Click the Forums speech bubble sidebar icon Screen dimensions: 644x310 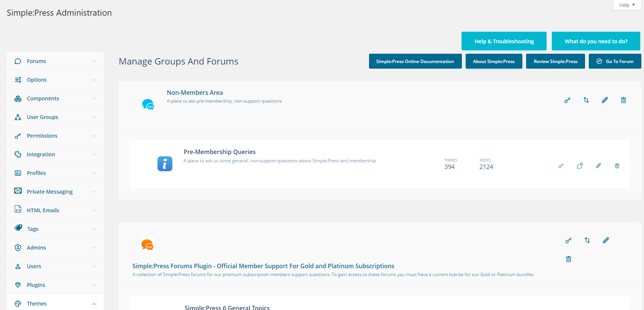[18, 61]
